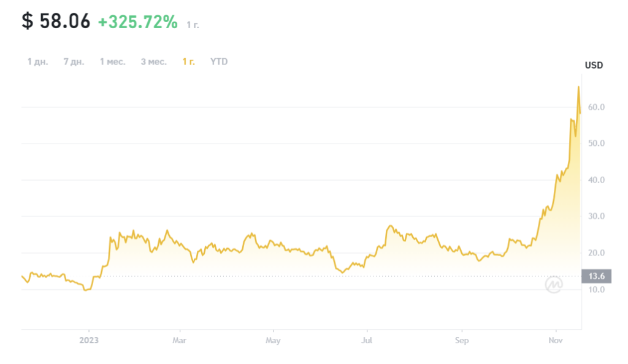Click the 60.0 price axis label
Image resolution: width=628 pixels, height=364 pixels.
(x=597, y=107)
